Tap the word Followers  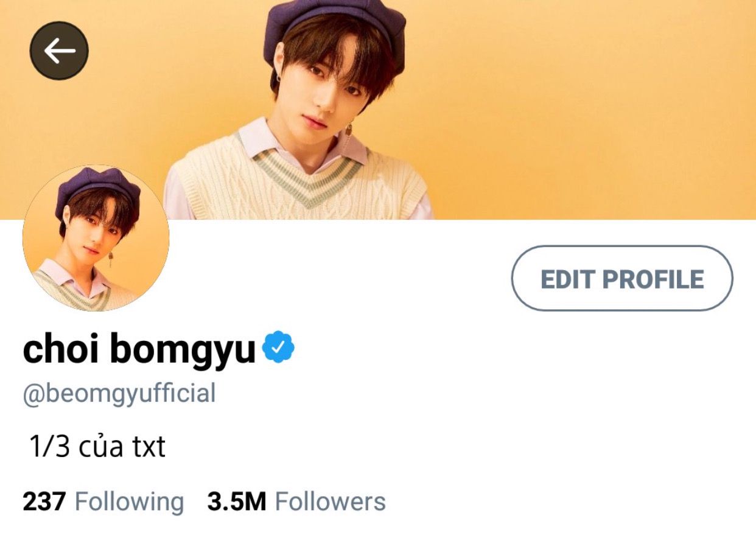(331, 502)
